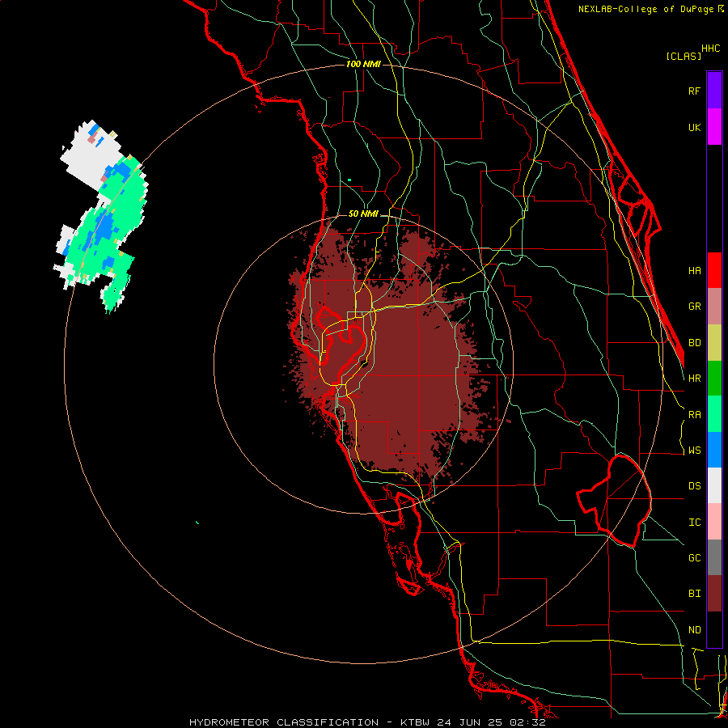Image resolution: width=728 pixels, height=728 pixels.
Task: Click the '02:32' timestamp in the footer
Action: tap(528, 722)
